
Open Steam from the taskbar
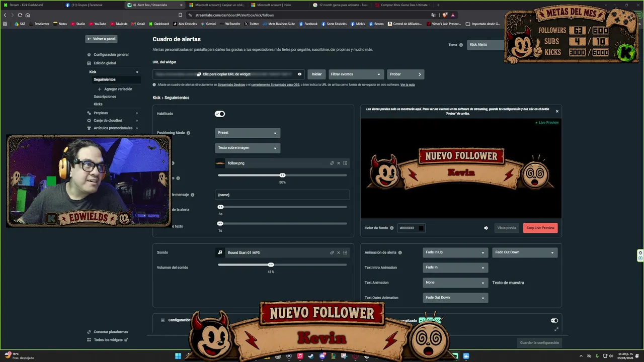point(311,356)
